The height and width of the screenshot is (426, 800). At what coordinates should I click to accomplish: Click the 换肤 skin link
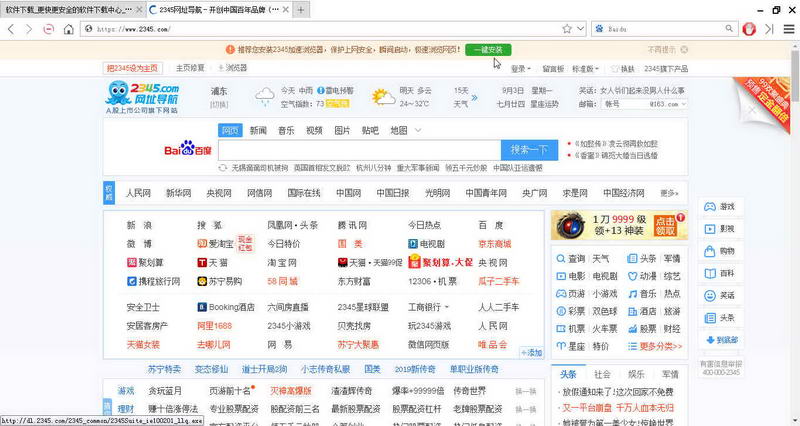pyautogui.click(x=623, y=68)
